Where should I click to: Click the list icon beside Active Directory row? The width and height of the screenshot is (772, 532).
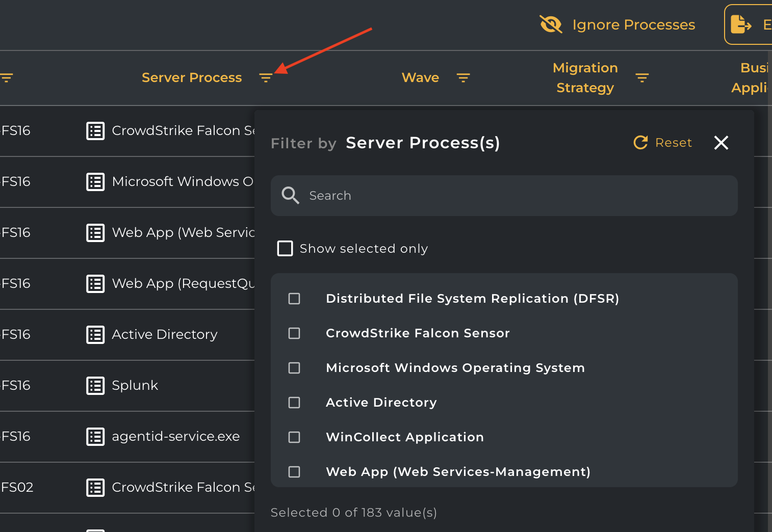95,335
